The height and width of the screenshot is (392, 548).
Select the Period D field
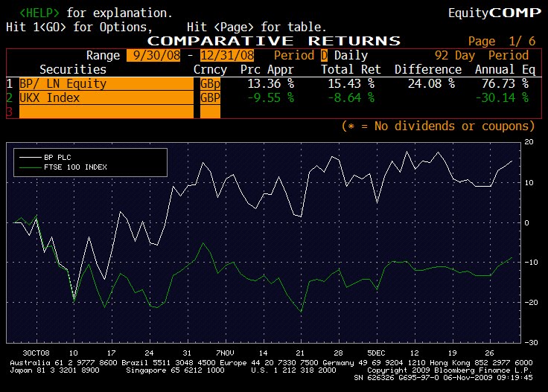click(324, 56)
